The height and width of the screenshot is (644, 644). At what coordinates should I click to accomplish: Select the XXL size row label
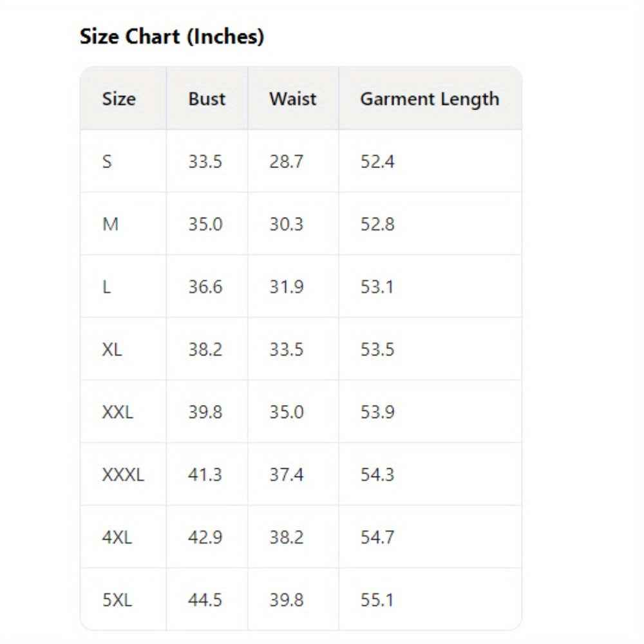[x=117, y=412]
